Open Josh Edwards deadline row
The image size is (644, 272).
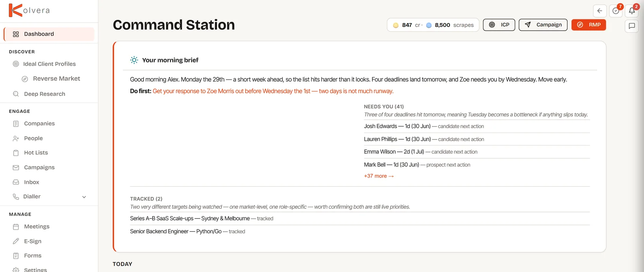[477, 126]
